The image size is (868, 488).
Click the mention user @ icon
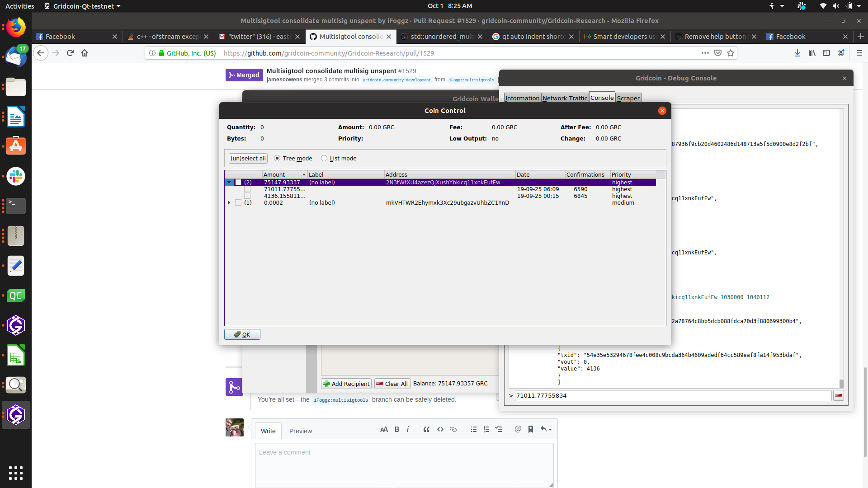pyautogui.click(x=518, y=429)
